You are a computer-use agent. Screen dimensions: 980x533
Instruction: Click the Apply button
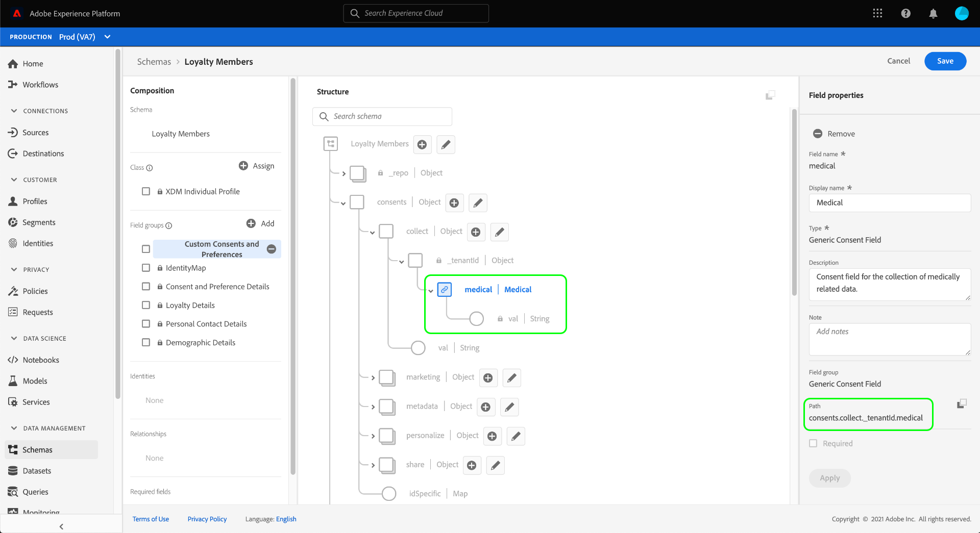(x=830, y=478)
